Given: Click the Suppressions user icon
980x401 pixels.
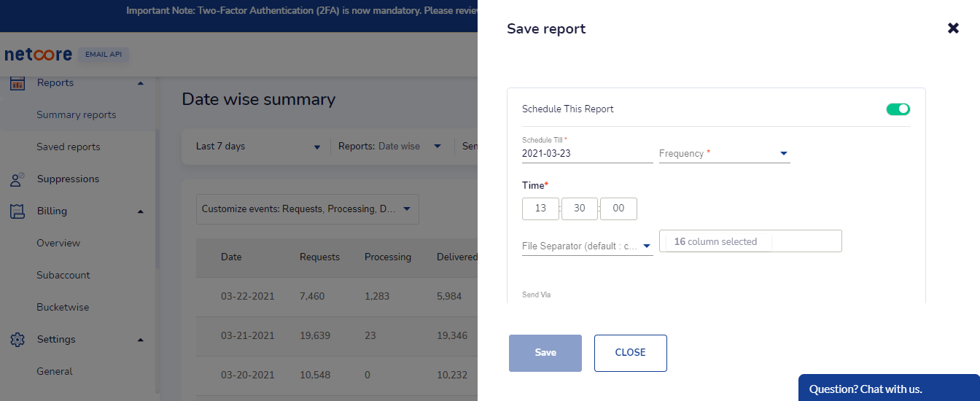Looking at the screenshot, I should point(17,179).
